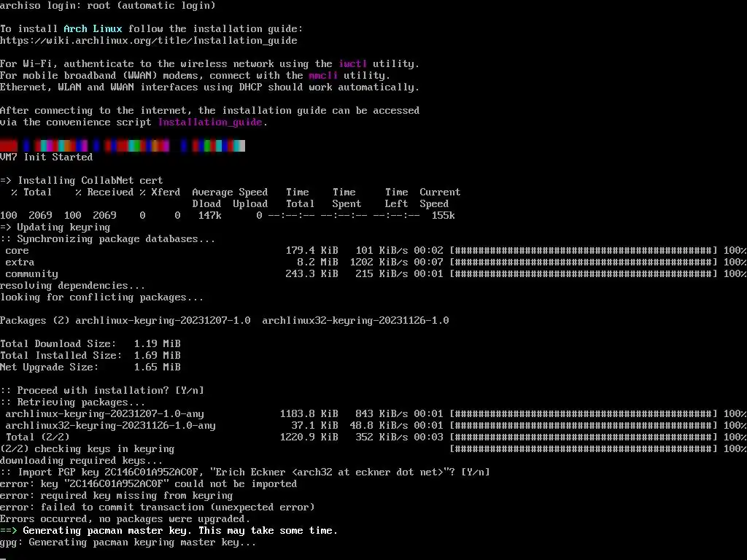Click the '179.4 KiB' core size value

(x=311, y=251)
